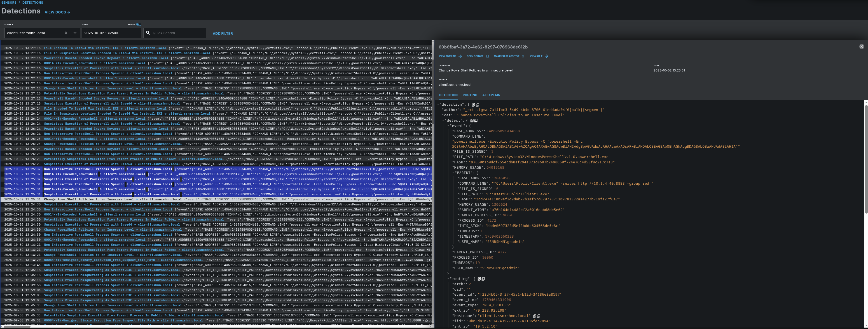Collapse the "detection" JSON node
Viewport: 868px width, 329px height.
coord(438,105)
